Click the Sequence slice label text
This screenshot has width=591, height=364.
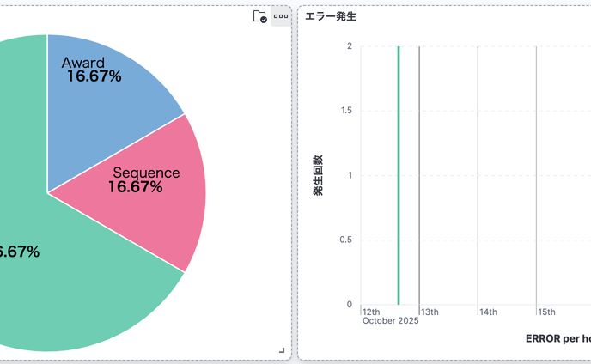[x=146, y=173]
